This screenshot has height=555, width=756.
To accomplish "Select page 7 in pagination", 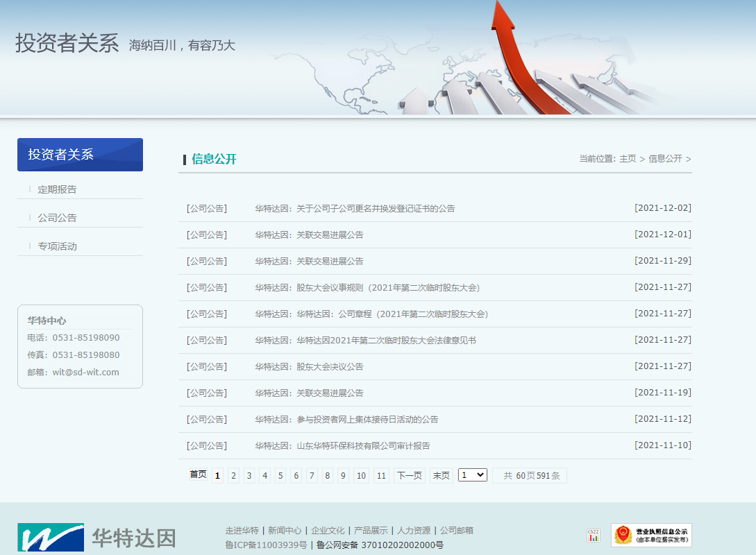I will point(312,475).
